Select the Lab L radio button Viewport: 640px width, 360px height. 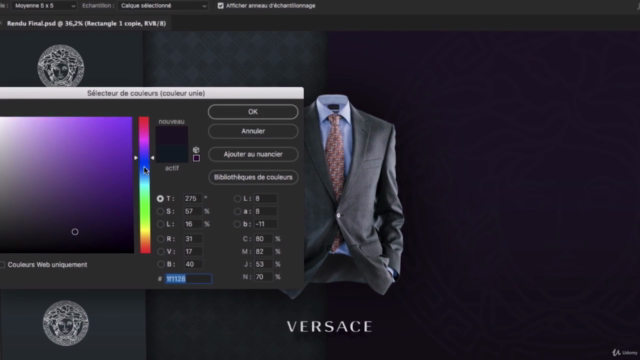[237, 199]
